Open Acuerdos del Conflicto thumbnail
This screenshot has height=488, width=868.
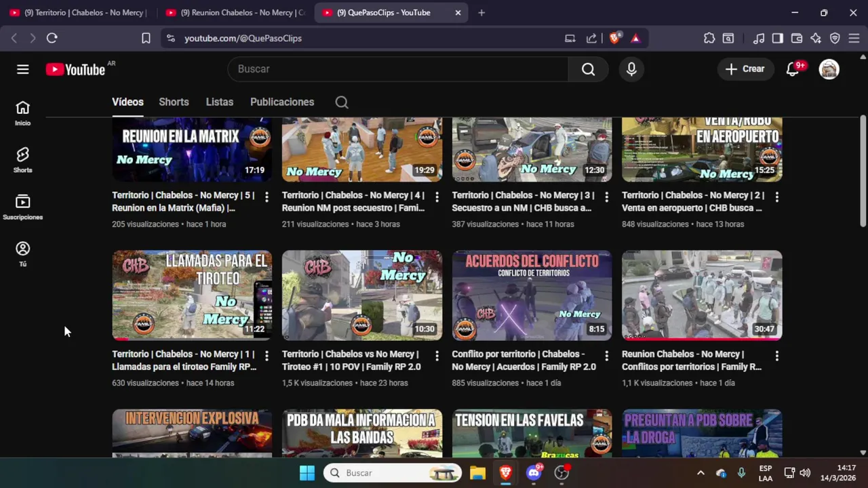tap(532, 296)
